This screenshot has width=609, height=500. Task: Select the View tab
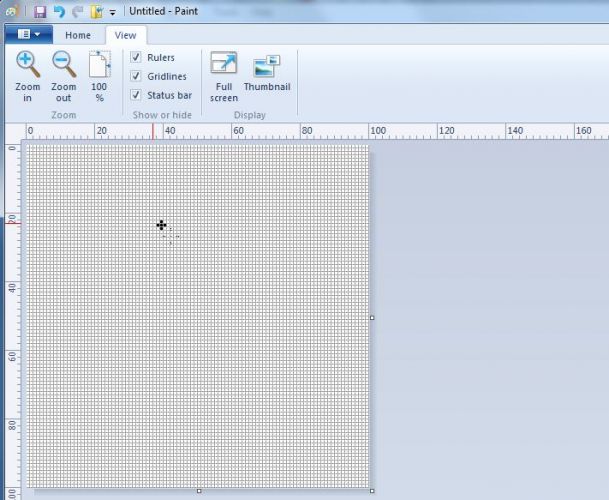pos(125,35)
